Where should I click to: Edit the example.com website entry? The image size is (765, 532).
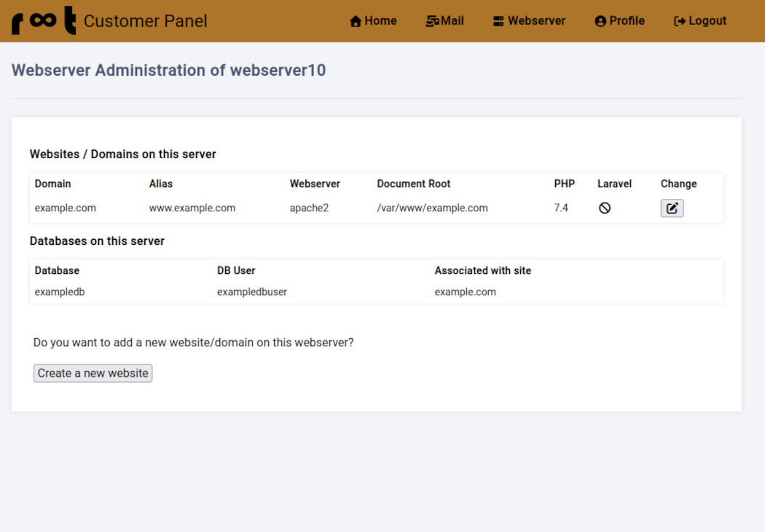pyautogui.click(x=672, y=208)
